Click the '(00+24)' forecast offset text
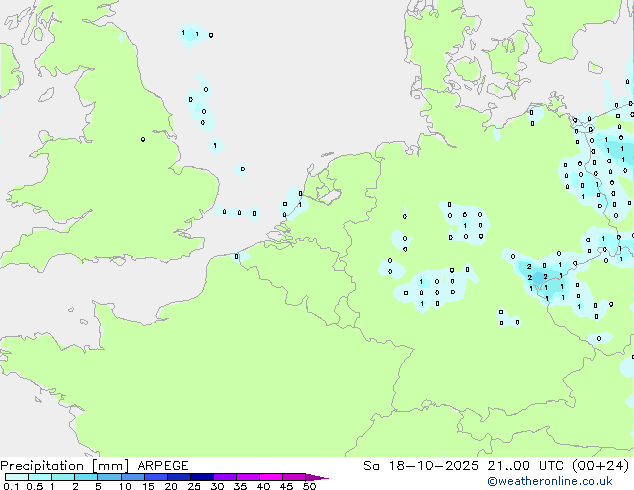634x490 pixels. [x=605, y=465]
